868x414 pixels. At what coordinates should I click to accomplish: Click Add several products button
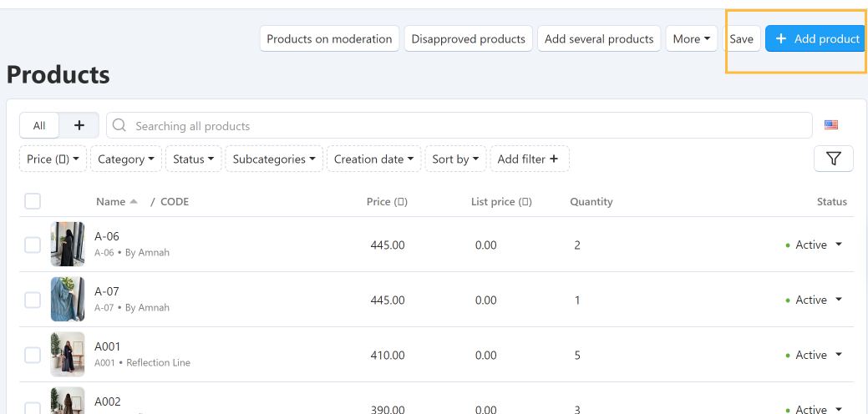(x=599, y=38)
